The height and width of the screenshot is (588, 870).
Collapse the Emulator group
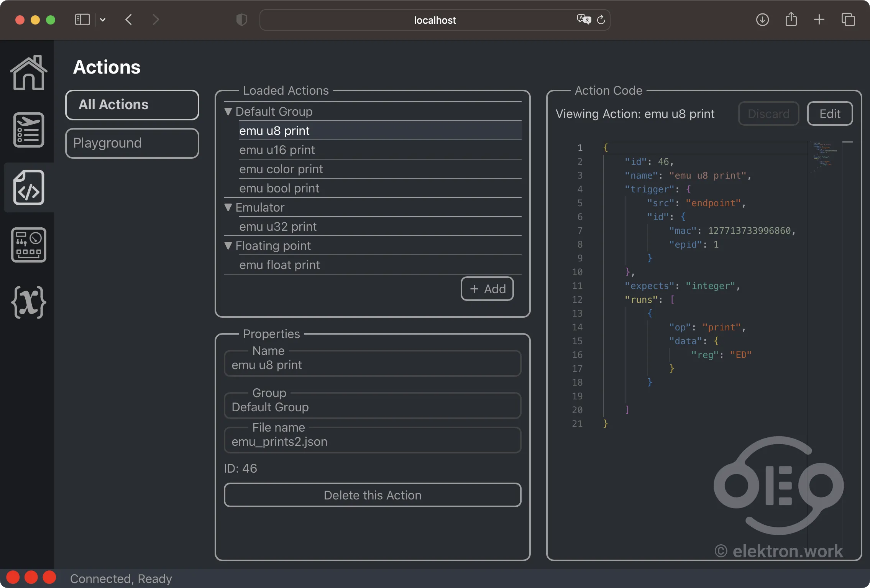coord(228,207)
